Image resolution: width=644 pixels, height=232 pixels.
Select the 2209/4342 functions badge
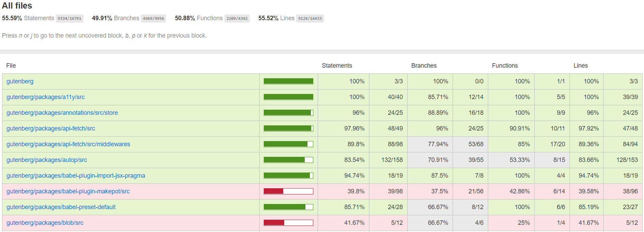pyautogui.click(x=237, y=18)
